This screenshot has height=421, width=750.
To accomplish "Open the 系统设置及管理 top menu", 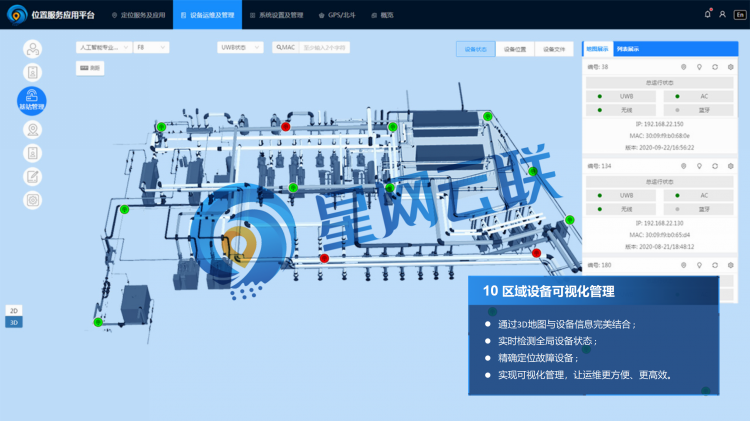I will (276, 15).
